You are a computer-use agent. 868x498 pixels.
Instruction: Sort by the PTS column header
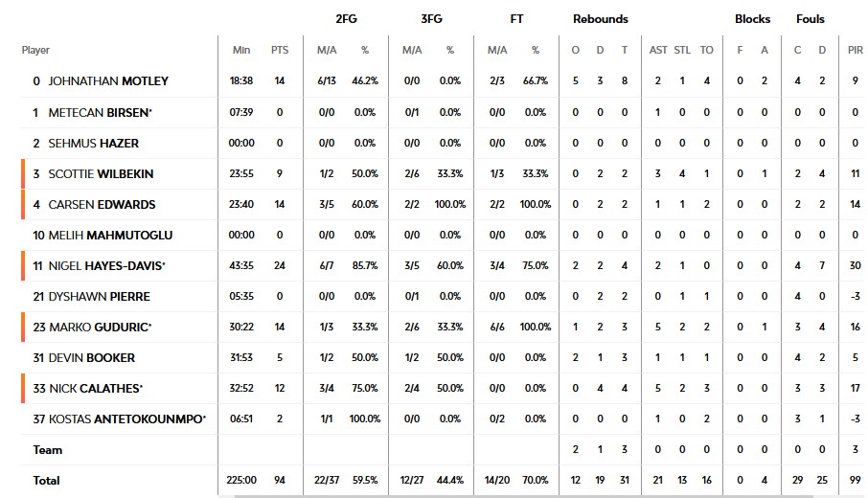click(280, 50)
